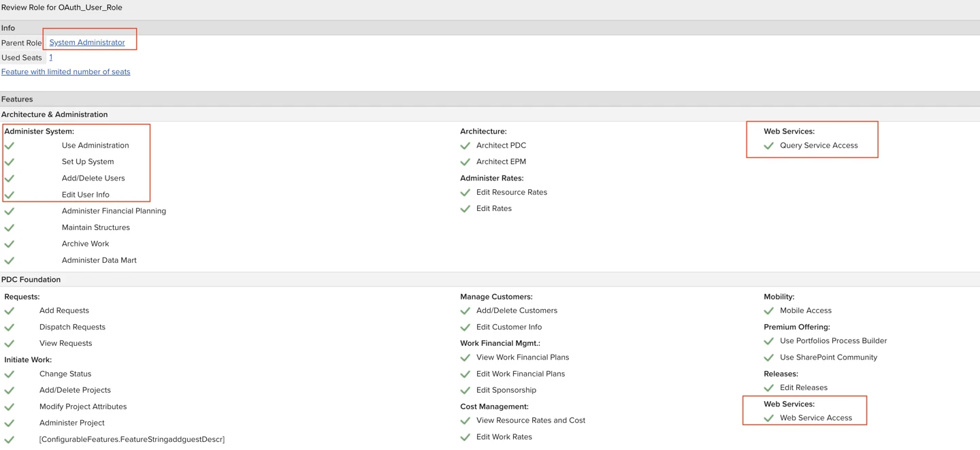980x450 pixels.
Task: Open Feature with limited number of seats link
Action: [65, 71]
